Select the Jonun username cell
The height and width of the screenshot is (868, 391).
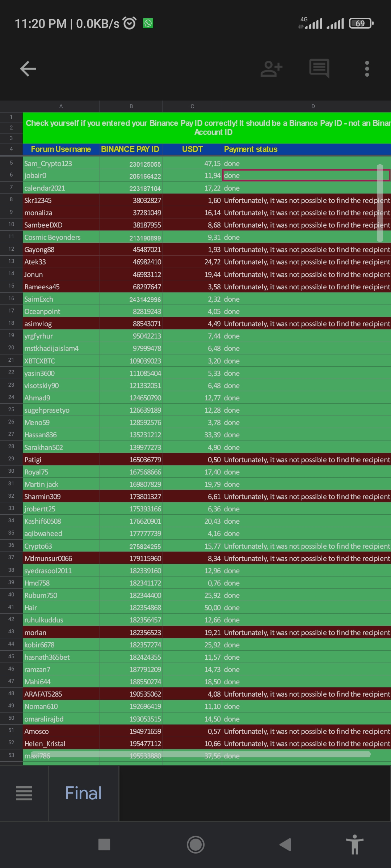tap(61, 275)
